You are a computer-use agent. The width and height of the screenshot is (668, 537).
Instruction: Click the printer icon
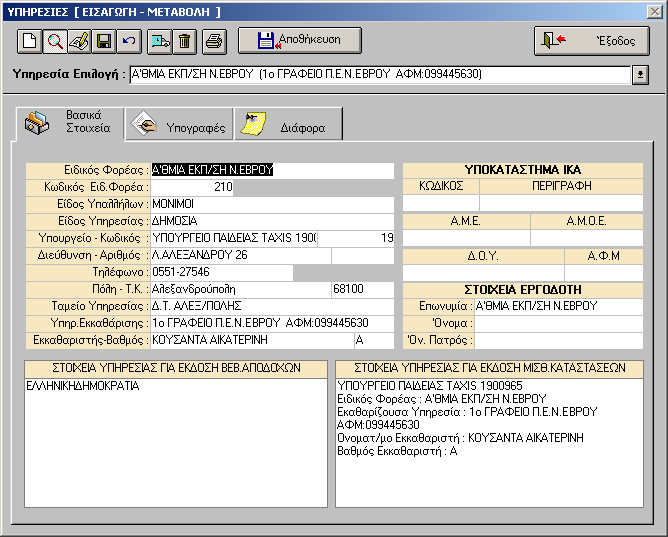(214, 41)
